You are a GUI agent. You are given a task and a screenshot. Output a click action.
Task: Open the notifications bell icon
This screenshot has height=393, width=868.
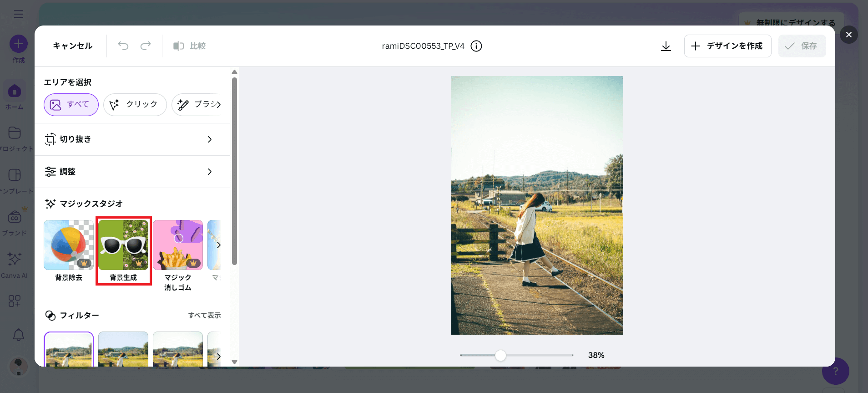pos(19,335)
